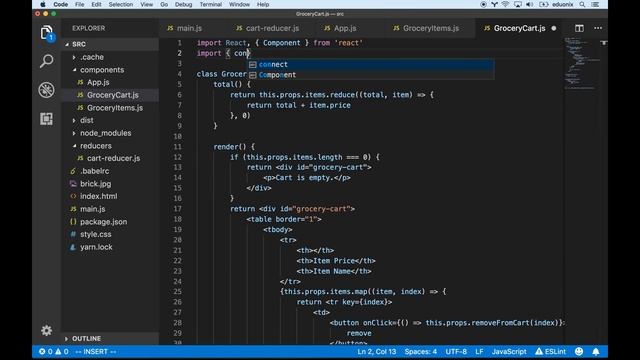The image size is (640, 360).
Task: Open the Debug menu
Action: [184, 4]
